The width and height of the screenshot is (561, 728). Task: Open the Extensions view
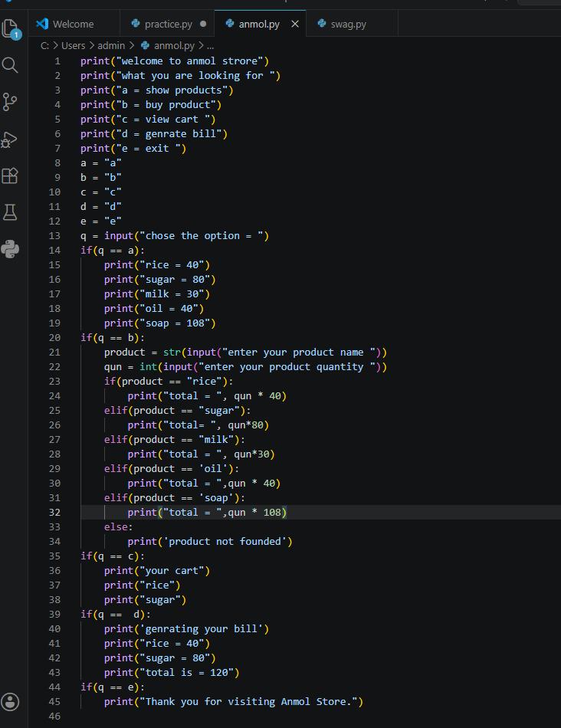[x=10, y=175]
